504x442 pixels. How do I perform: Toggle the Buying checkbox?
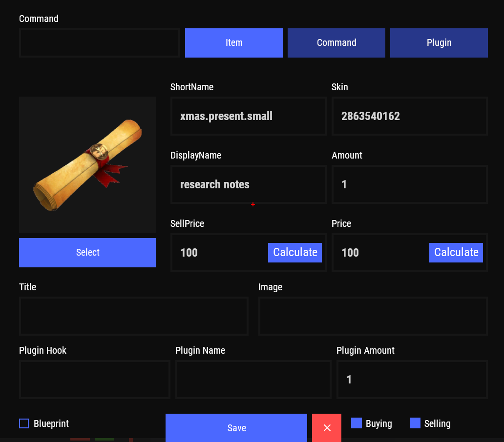click(357, 423)
